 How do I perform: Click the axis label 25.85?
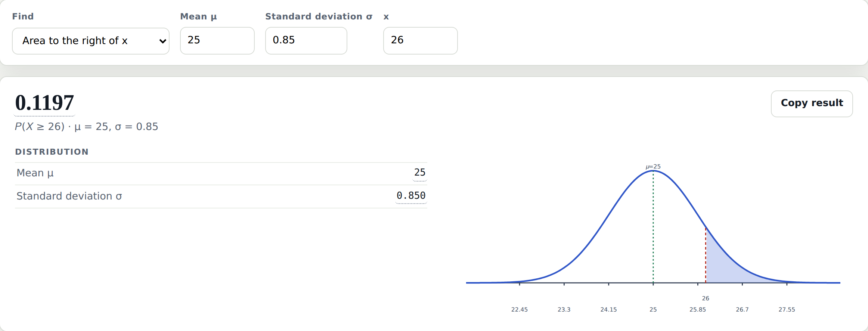pos(698,309)
